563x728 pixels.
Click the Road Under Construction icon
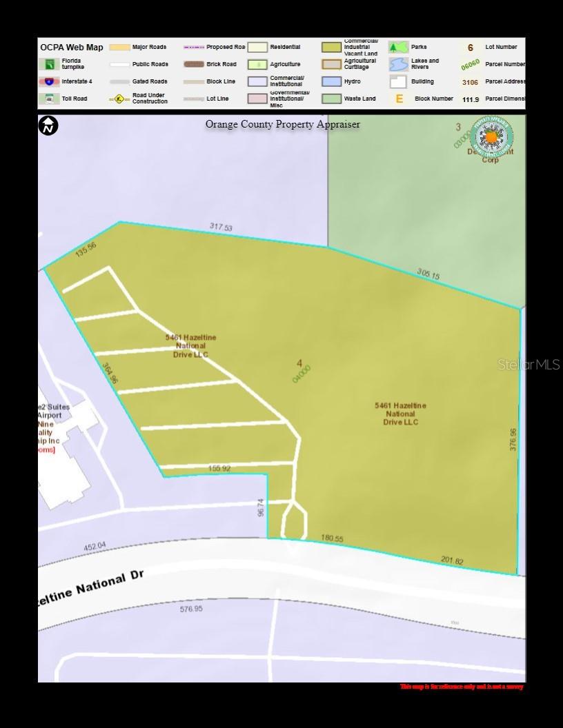click(x=119, y=99)
